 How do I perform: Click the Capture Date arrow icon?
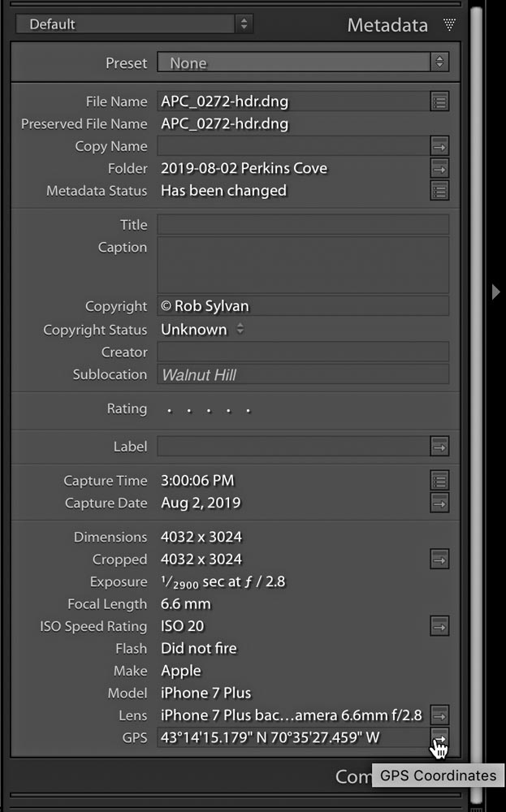coord(439,503)
